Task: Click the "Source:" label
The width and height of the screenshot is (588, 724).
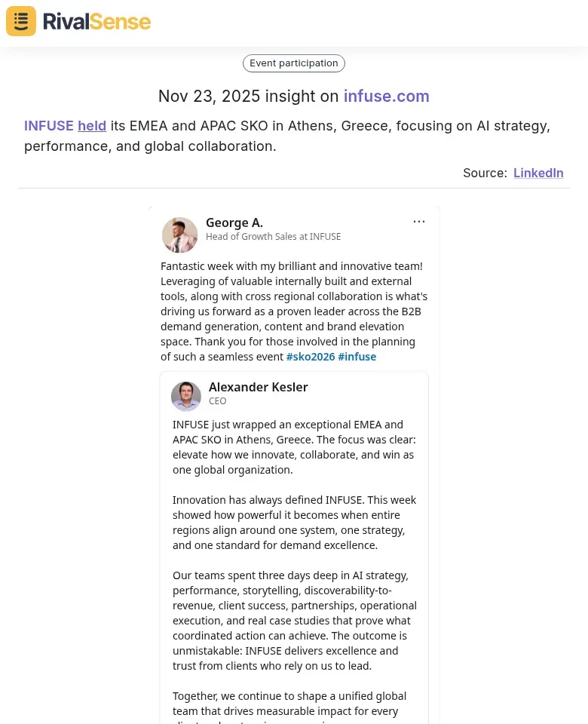Action: tap(485, 173)
